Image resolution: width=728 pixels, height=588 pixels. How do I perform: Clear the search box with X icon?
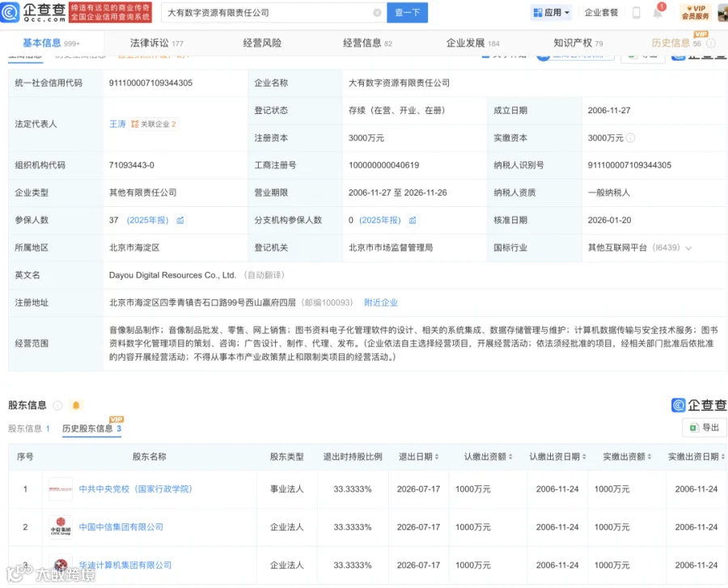click(x=378, y=13)
